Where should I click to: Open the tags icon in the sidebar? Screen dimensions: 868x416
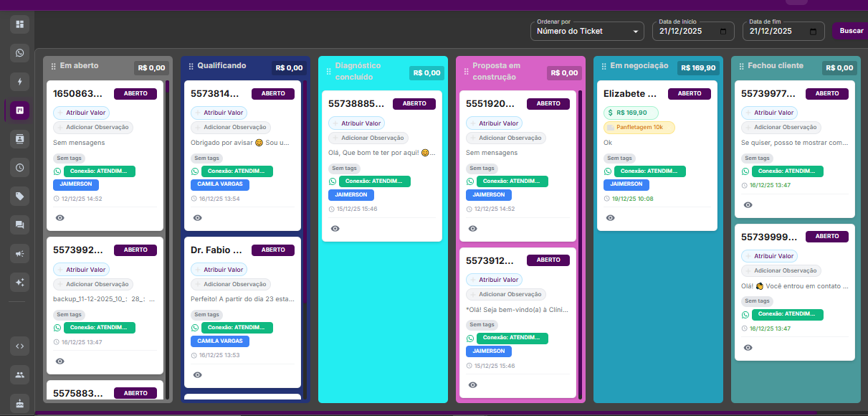coord(20,196)
